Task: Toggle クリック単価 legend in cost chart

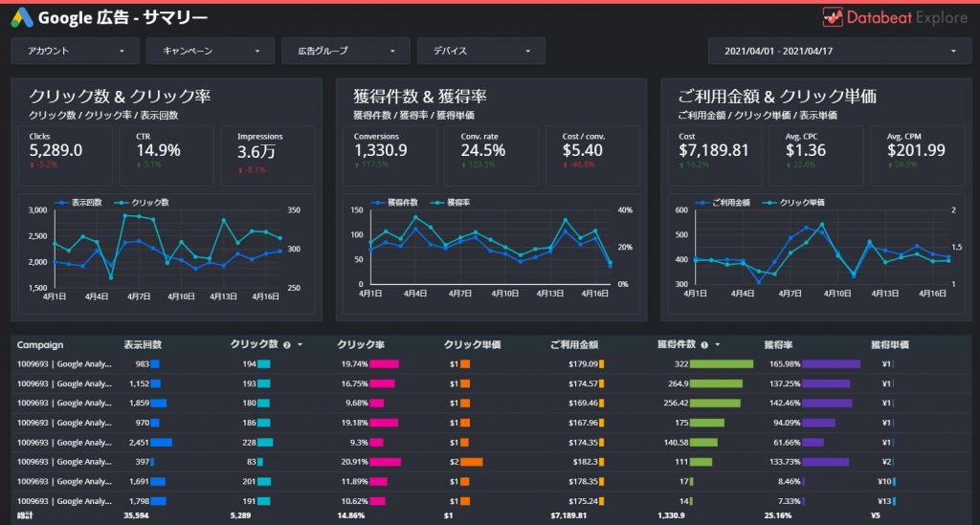Action: (793, 203)
